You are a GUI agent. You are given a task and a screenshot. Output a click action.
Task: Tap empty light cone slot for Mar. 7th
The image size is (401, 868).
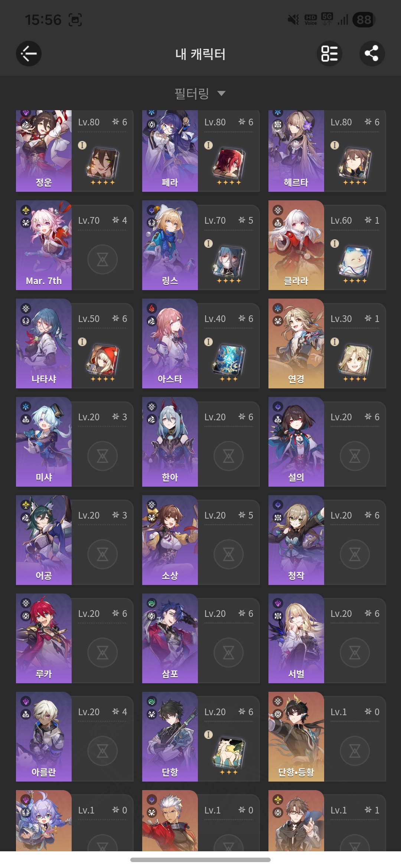(102, 259)
